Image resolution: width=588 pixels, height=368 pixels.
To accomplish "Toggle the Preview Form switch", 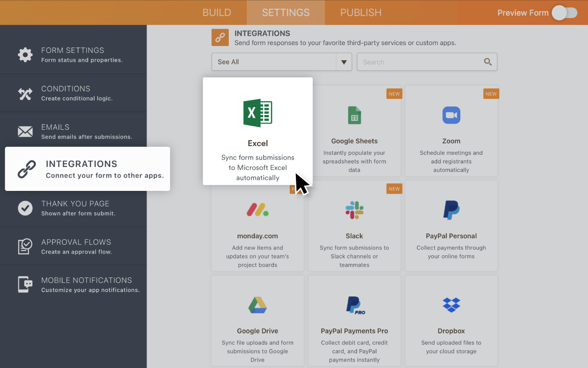I will [565, 13].
